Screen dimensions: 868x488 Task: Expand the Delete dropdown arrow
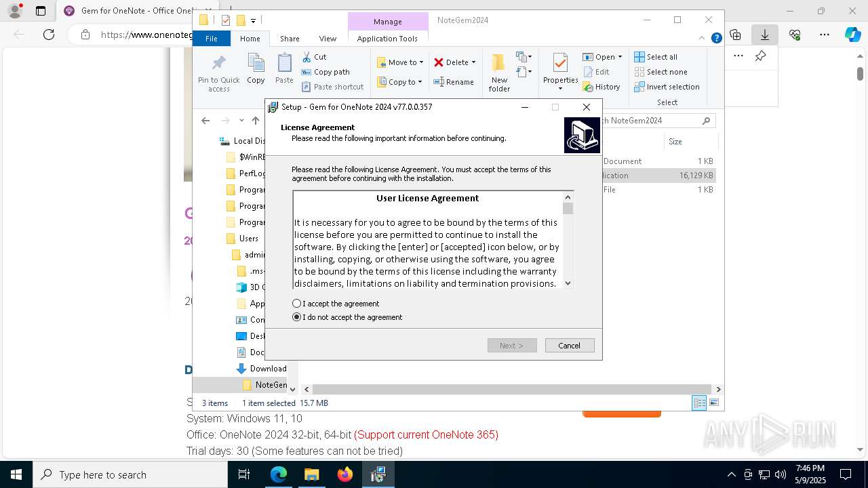(473, 62)
